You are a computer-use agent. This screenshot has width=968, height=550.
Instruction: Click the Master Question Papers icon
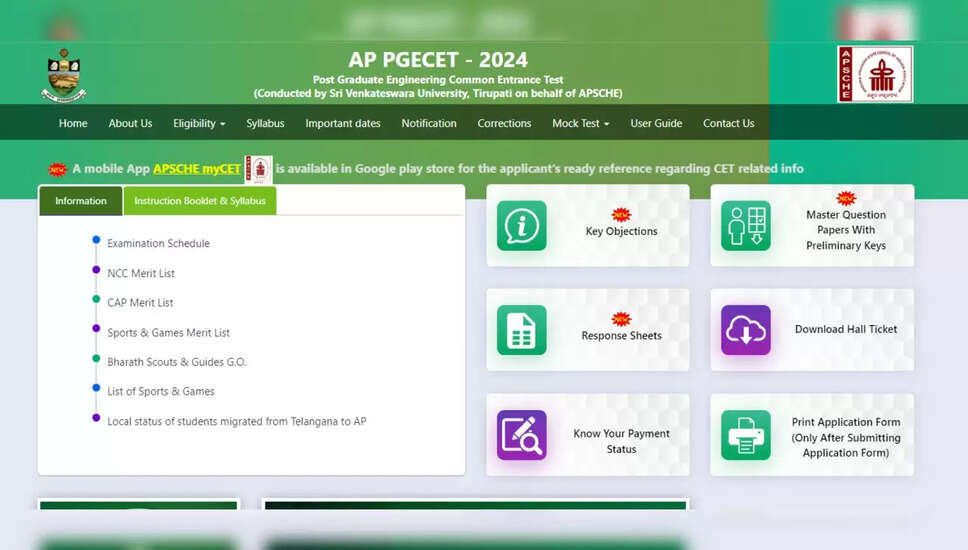pos(745,226)
